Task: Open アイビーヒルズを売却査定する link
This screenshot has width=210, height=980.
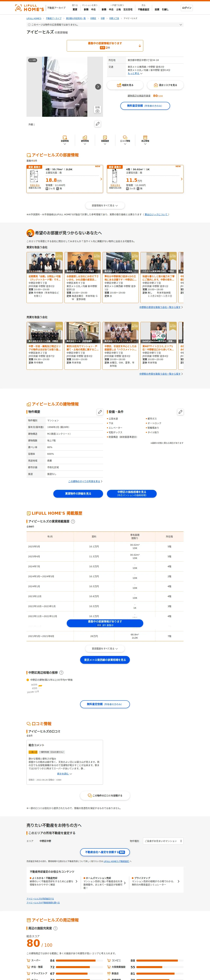Action: [x=40, y=899]
